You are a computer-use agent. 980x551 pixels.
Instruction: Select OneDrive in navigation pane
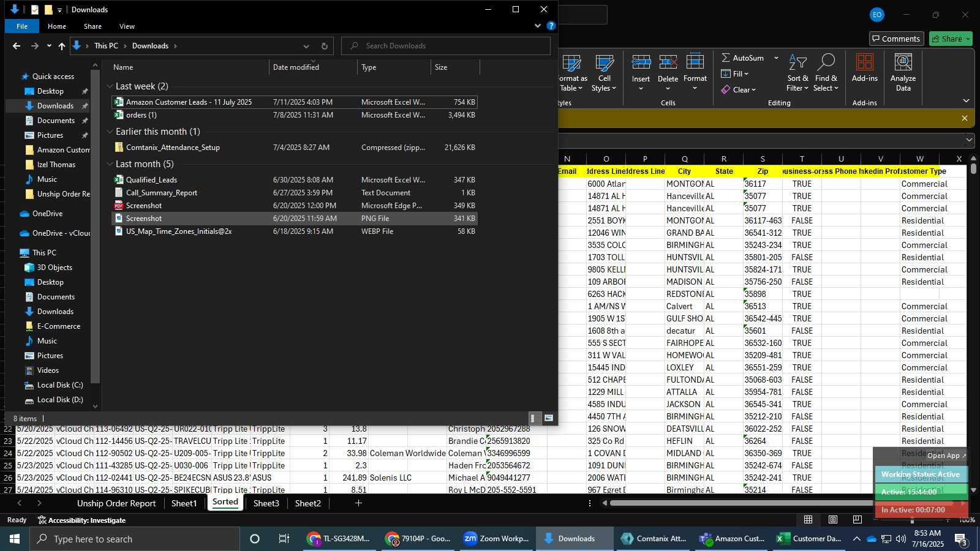point(47,214)
